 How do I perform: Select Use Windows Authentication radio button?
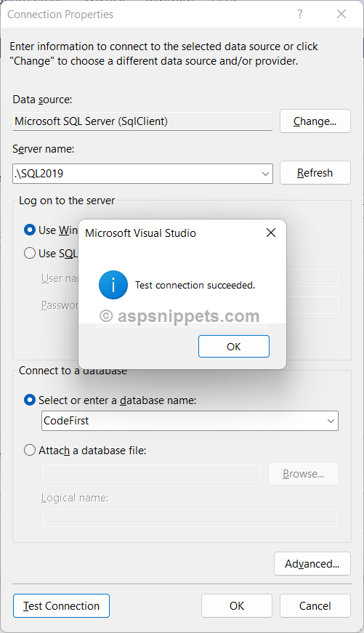(30, 230)
